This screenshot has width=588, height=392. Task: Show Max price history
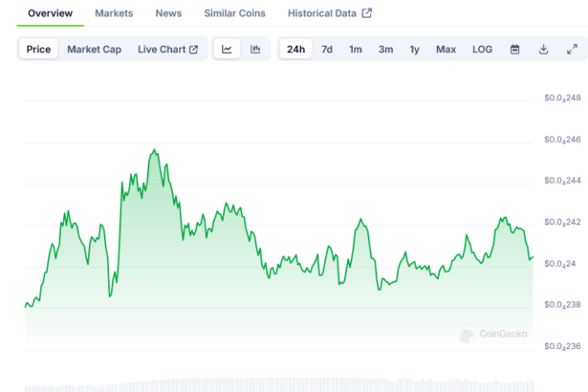point(446,49)
